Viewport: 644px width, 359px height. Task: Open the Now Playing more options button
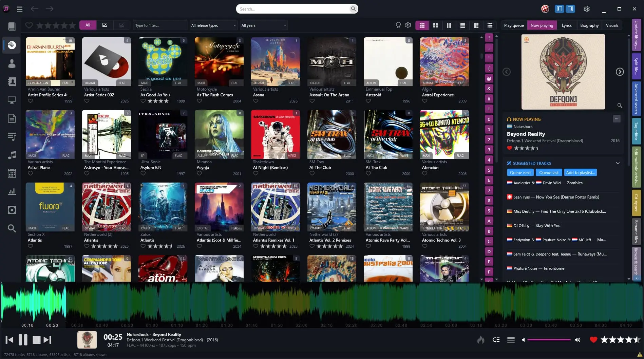click(x=617, y=119)
